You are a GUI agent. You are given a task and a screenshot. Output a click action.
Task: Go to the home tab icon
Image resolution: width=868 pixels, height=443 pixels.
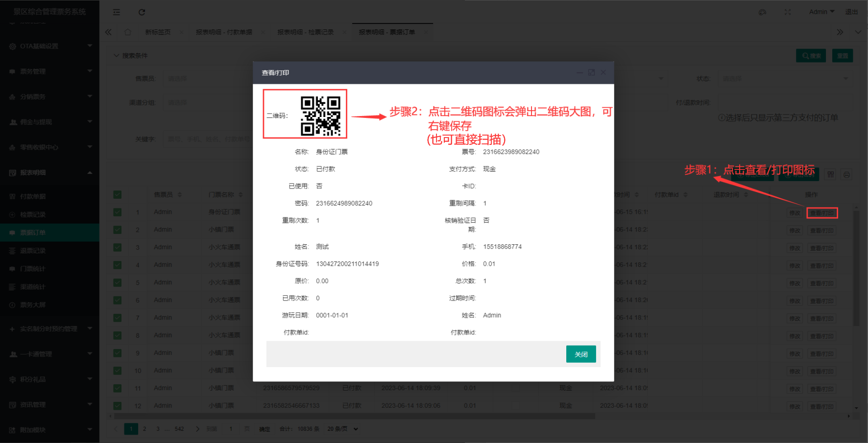(128, 32)
